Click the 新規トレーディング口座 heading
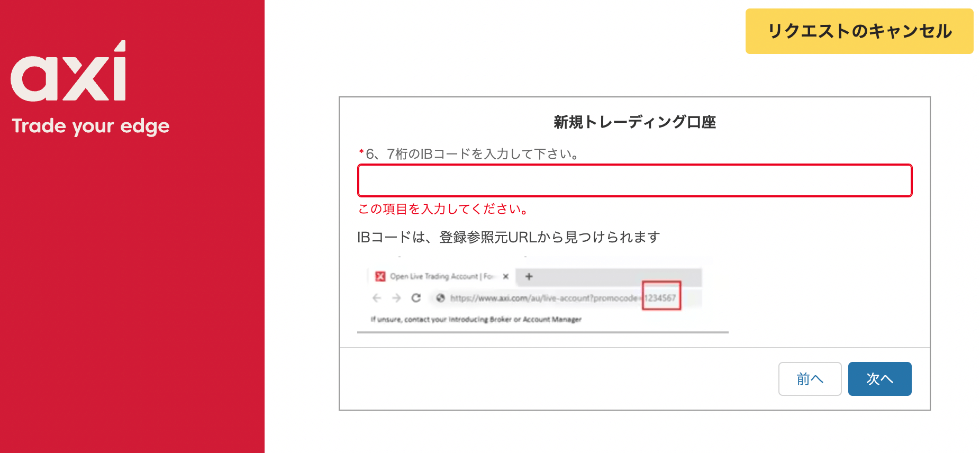This screenshot has height=453, width=980. 634,122
